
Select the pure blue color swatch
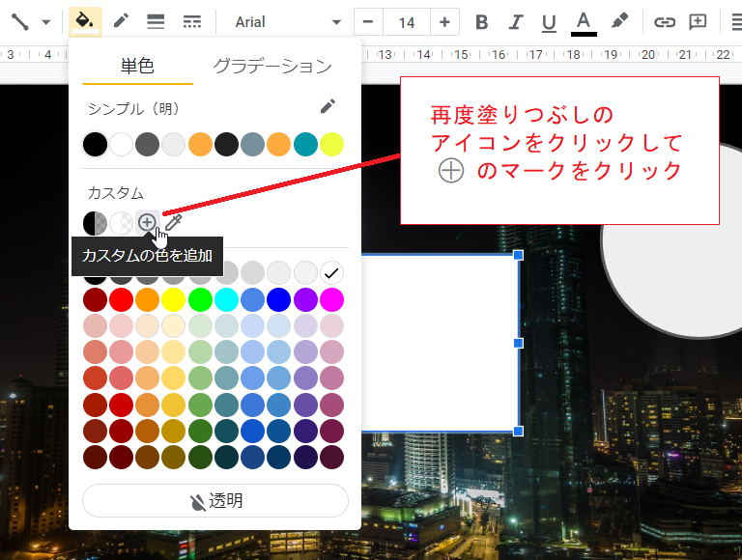[278, 300]
